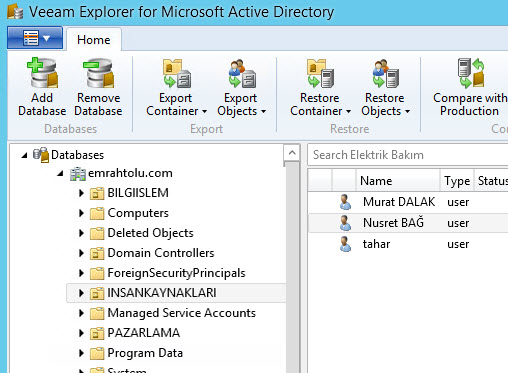Expand the Domain Controllers container

point(81,253)
